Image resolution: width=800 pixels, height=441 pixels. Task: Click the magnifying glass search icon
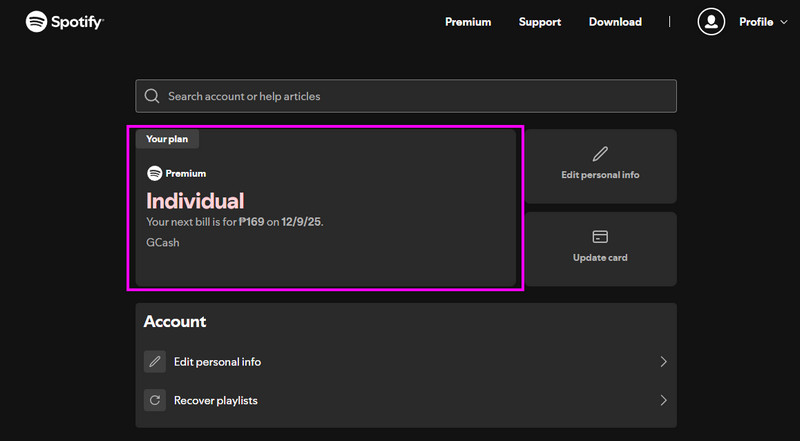[x=152, y=96]
